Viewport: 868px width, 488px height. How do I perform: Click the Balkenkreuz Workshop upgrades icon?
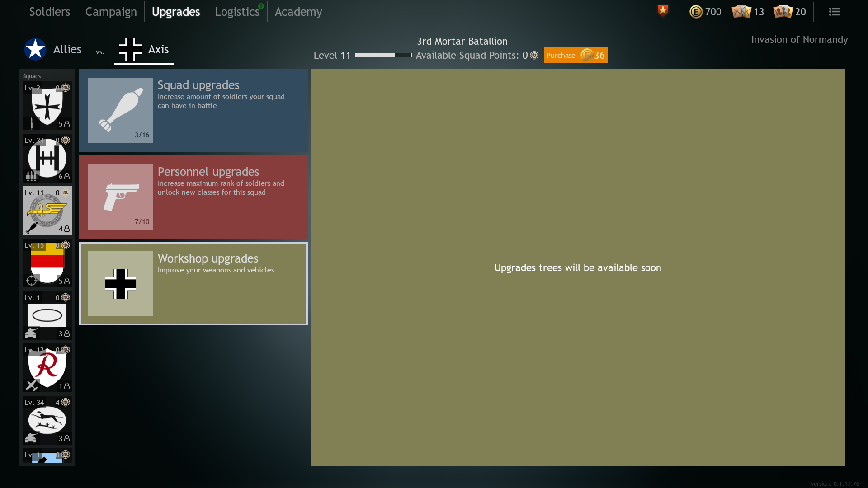click(x=120, y=284)
